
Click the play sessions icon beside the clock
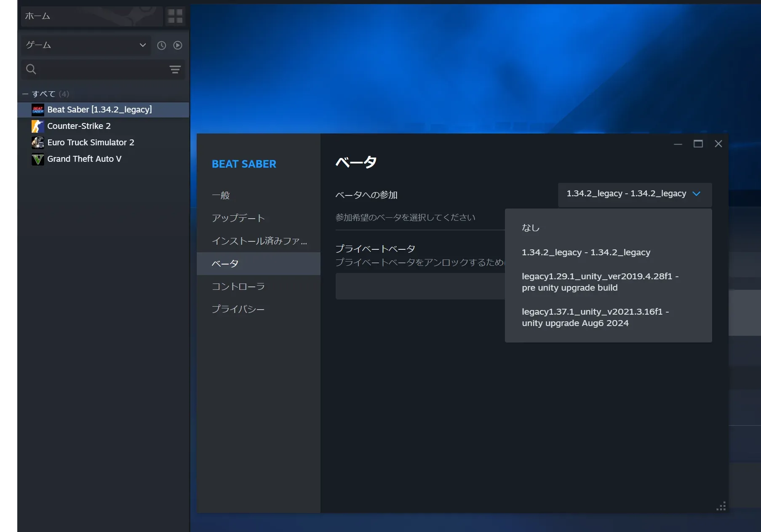click(177, 45)
